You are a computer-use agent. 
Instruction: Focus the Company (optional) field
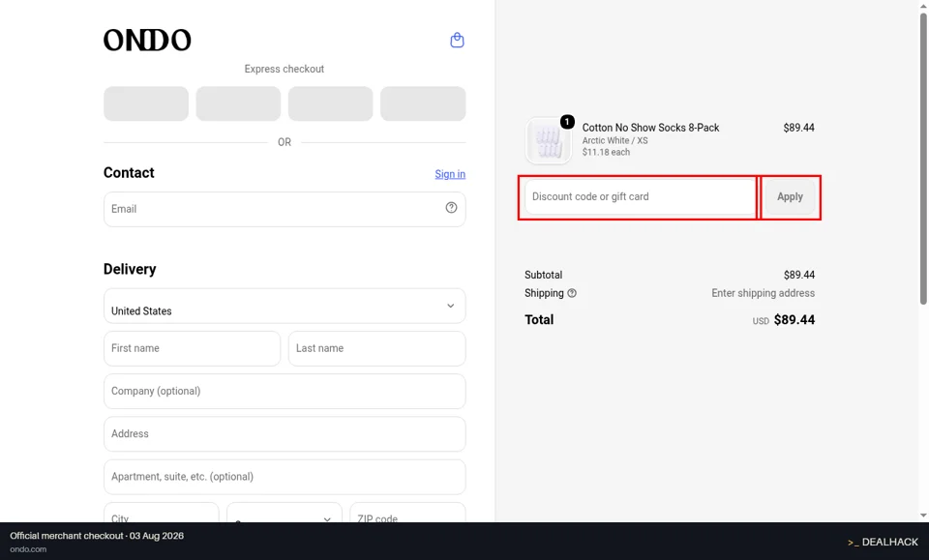pos(285,391)
